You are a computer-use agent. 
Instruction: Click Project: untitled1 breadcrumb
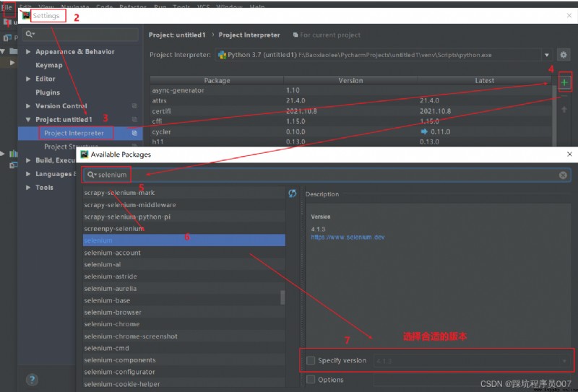click(177, 35)
